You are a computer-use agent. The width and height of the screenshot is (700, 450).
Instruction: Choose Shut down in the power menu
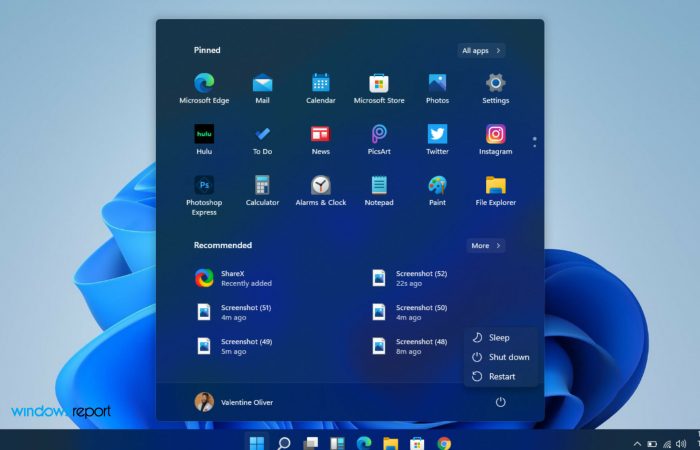(500, 357)
